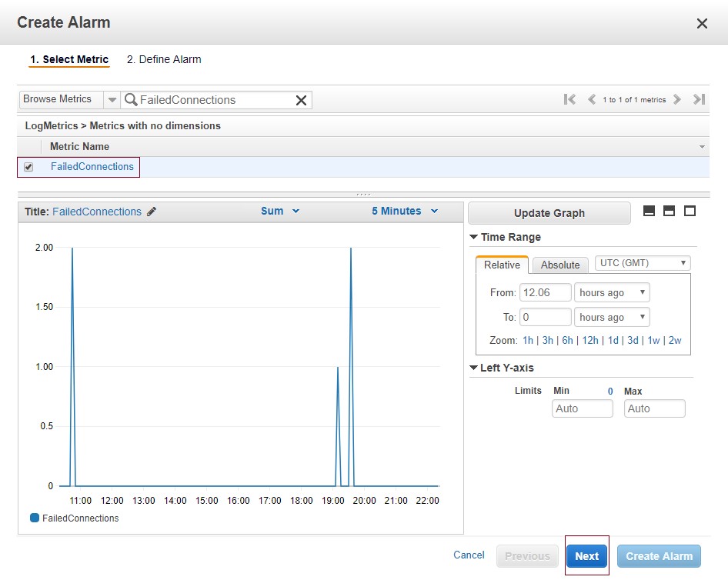This screenshot has height=580, width=728.
Task: Close the Create Alarm dialog
Action: point(702,23)
